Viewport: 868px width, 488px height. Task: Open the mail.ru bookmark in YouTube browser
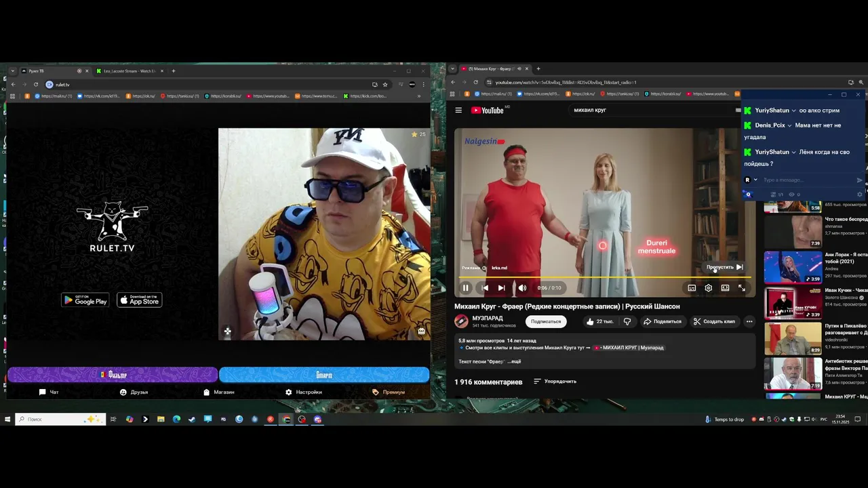point(492,94)
